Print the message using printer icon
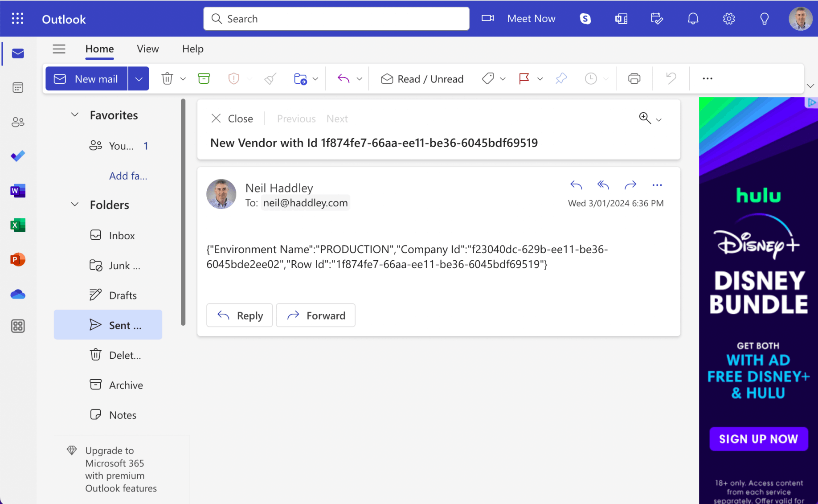Image resolution: width=818 pixels, height=504 pixels. [634, 79]
